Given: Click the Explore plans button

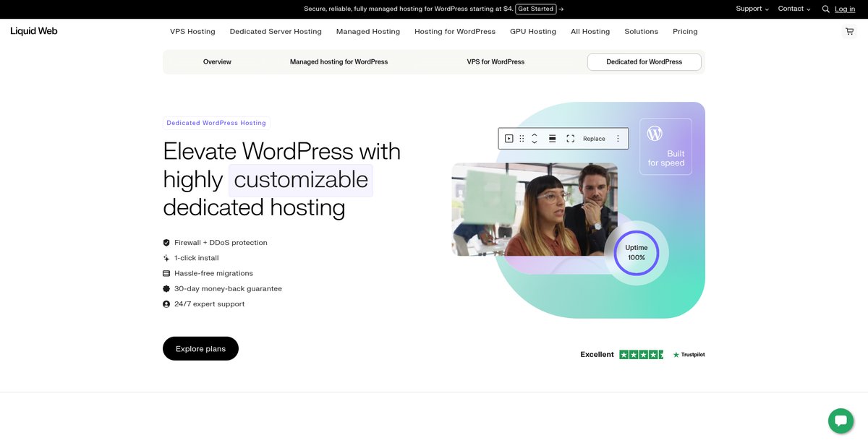Looking at the screenshot, I should click(x=200, y=349).
